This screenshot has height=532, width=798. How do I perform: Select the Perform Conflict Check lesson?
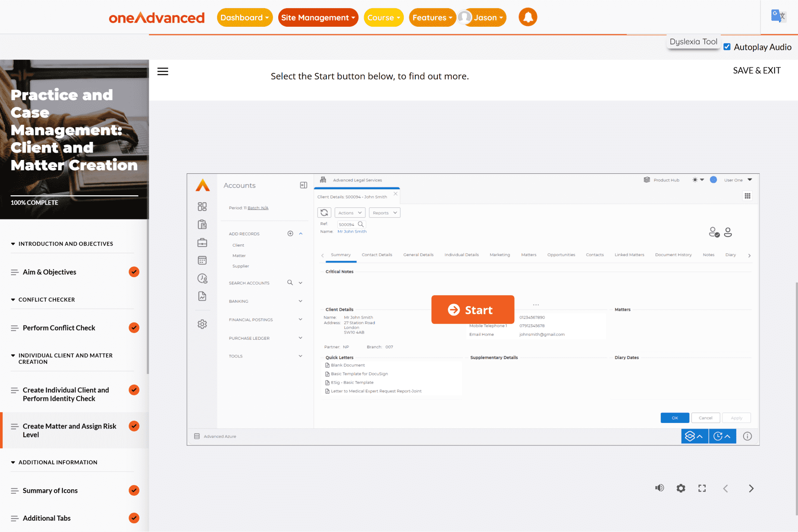pyautogui.click(x=59, y=328)
